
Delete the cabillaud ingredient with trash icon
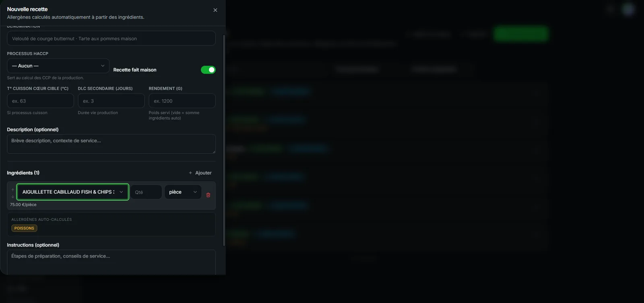pyautogui.click(x=208, y=195)
